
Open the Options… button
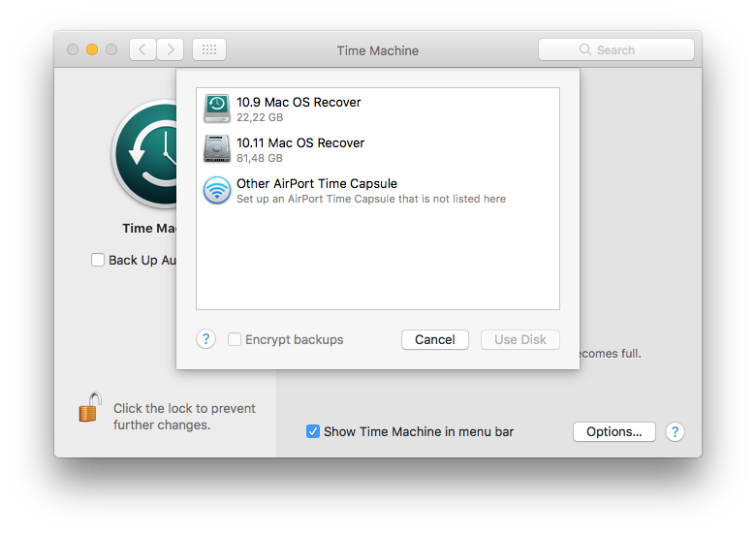pyautogui.click(x=614, y=431)
